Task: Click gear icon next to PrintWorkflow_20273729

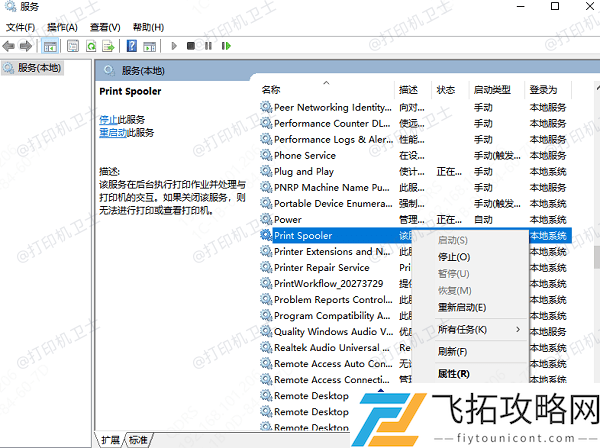Action: click(x=266, y=283)
